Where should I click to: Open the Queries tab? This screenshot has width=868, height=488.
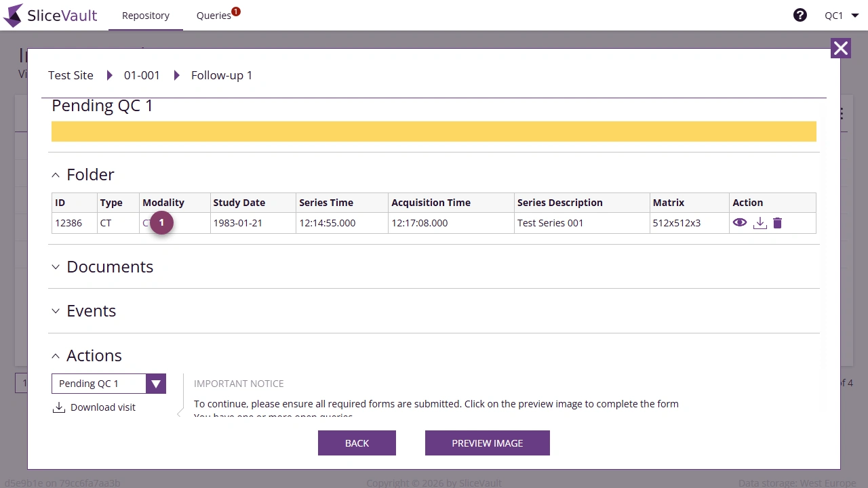pos(213,15)
